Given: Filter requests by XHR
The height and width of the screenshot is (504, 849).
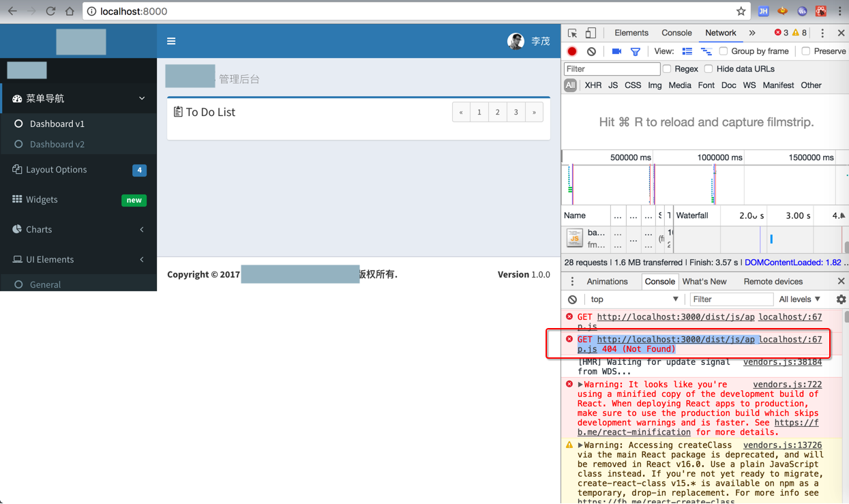Looking at the screenshot, I should click(x=593, y=85).
